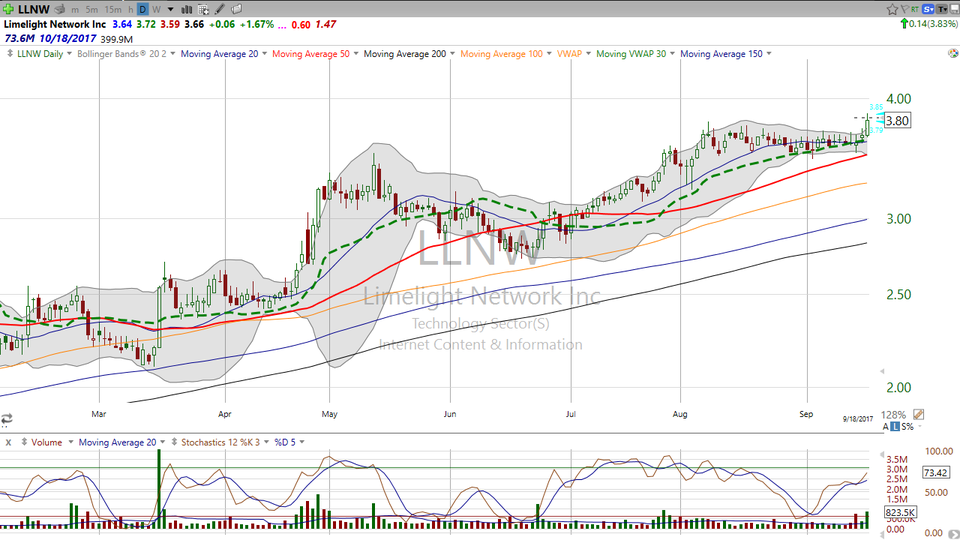Viewport: 960px width, 540px height.
Task: Select the 15m timeframe
Action: point(113,10)
